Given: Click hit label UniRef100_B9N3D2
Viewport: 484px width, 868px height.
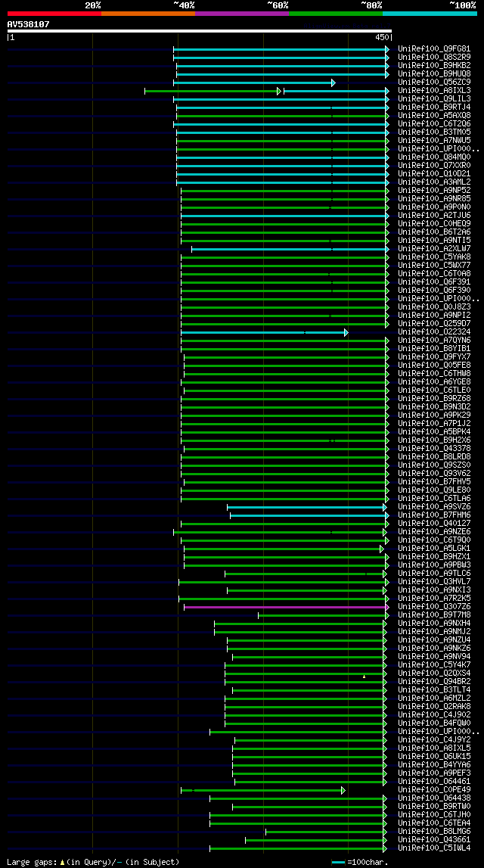Looking at the screenshot, I should pos(434,407).
